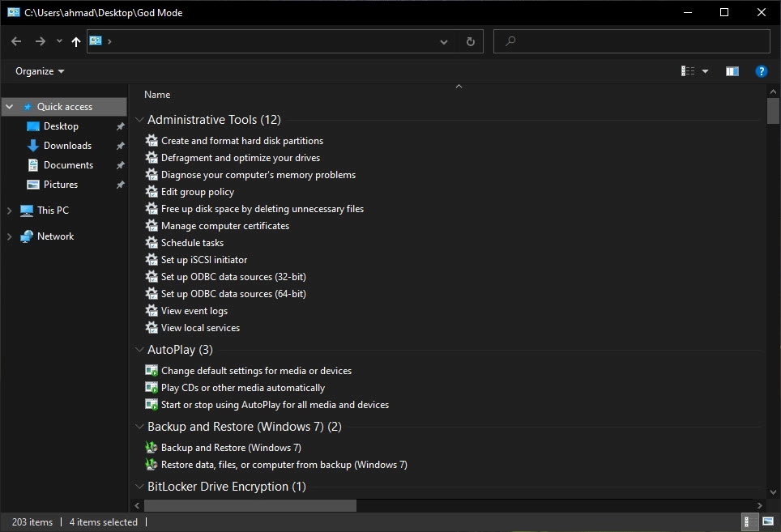Click the Edit group policy icon
Viewport: 781px width, 532px height.
[152, 191]
